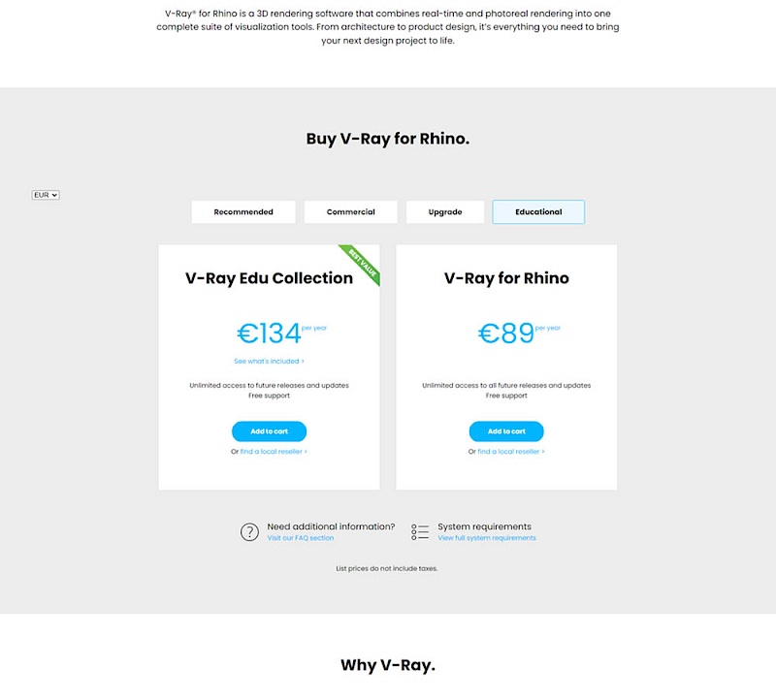Viewport: 776px width, 700px height.
Task: View full system requirements link
Action: tap(487, 538)
